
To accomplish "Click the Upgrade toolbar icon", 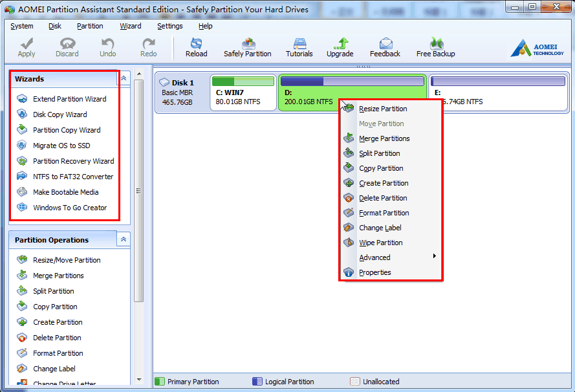I will pyautogui.click(x=341, y=43).
